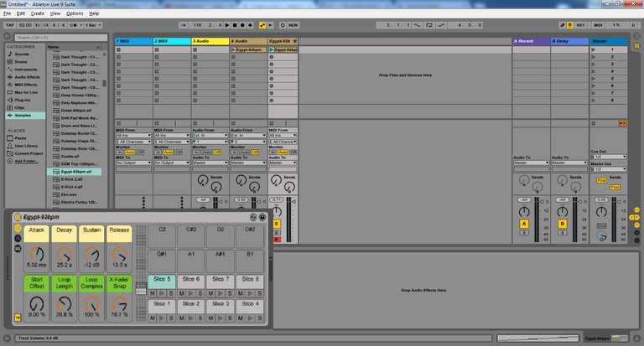This screenshot has width=644, height=346.
Task: Open the Options menu
Action: point(75,13)
